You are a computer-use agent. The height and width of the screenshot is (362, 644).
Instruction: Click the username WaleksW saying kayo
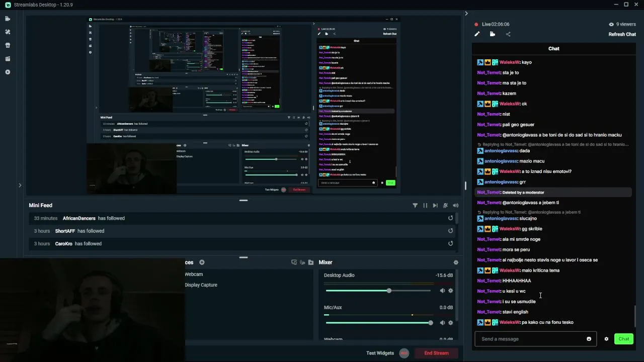pyautogui.click(x=509, y=62)
